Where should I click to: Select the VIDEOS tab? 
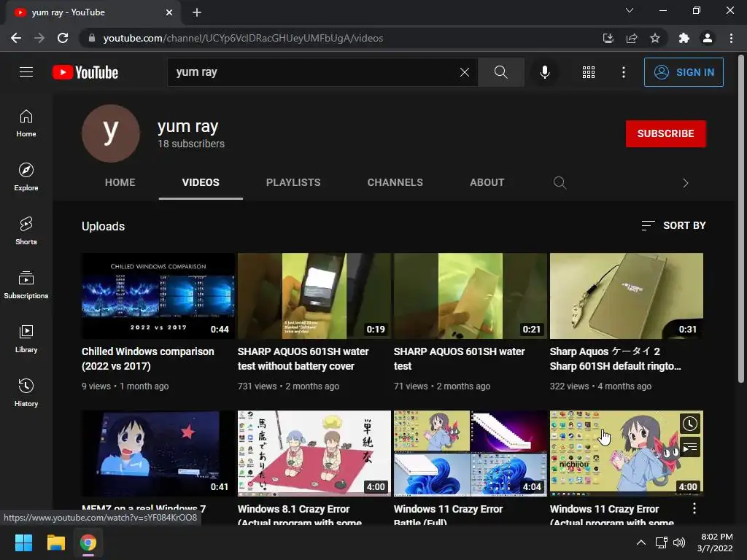tap(201, 182)
